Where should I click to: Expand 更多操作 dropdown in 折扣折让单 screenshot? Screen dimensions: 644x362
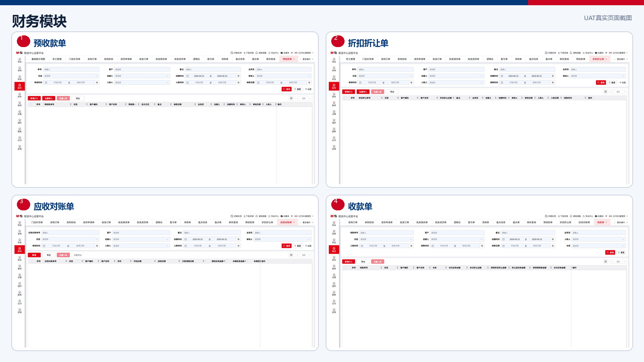(x=622, y=59)
